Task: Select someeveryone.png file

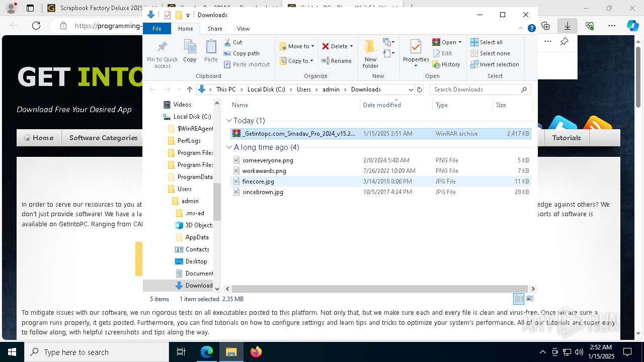Action: click(380, 160)
